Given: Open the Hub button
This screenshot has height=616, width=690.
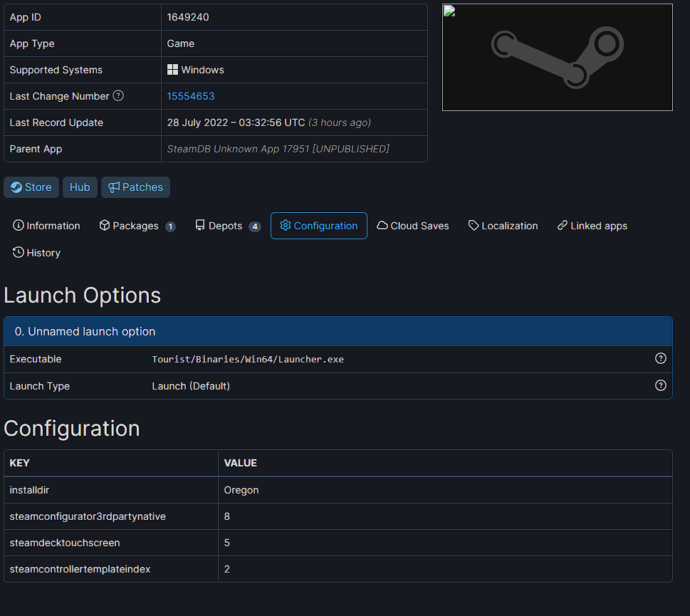Looking at the screenshot, I should click(x=80, y=187).
